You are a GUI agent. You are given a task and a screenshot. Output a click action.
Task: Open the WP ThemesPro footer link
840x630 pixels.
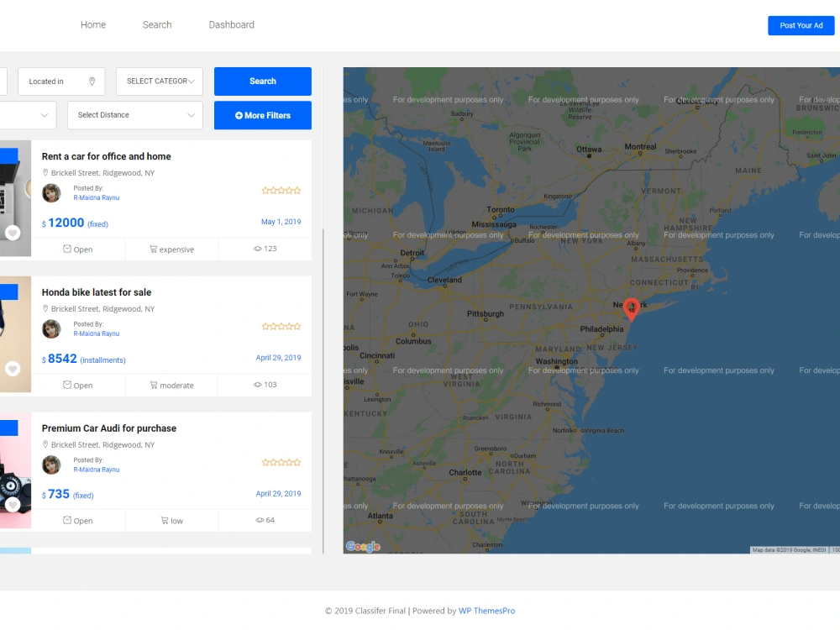486,611
